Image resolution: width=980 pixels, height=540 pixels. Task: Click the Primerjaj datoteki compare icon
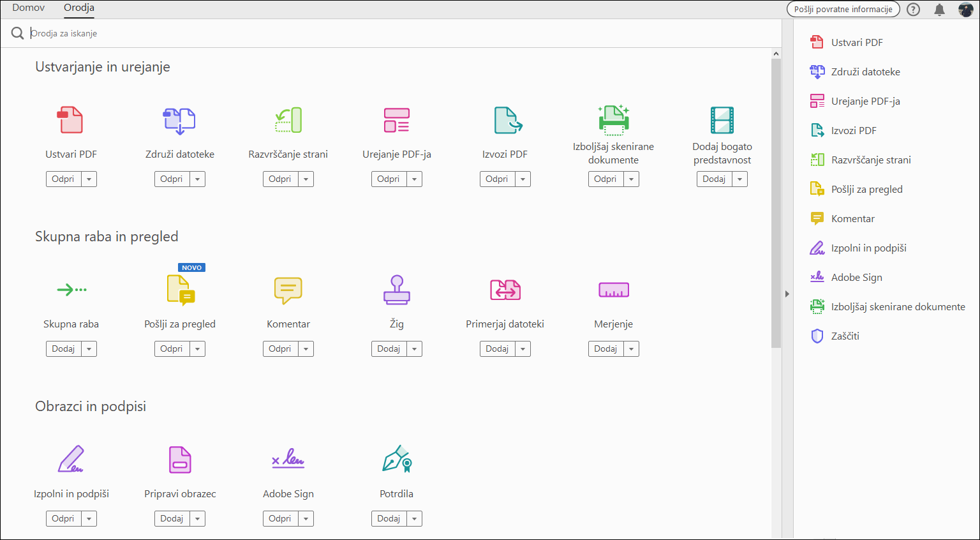[x=505, y=290]
